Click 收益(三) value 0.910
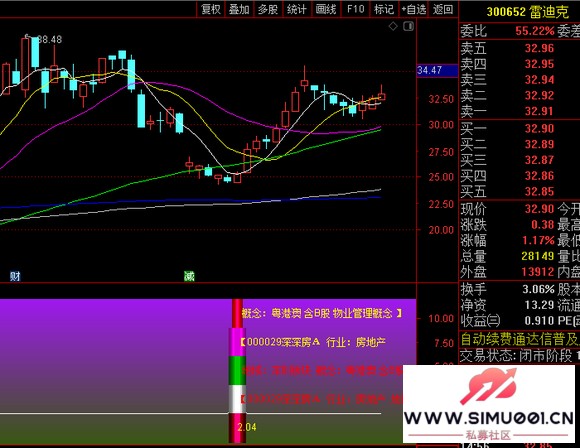This screenshot has width=580, height=448. pos(540,320)
